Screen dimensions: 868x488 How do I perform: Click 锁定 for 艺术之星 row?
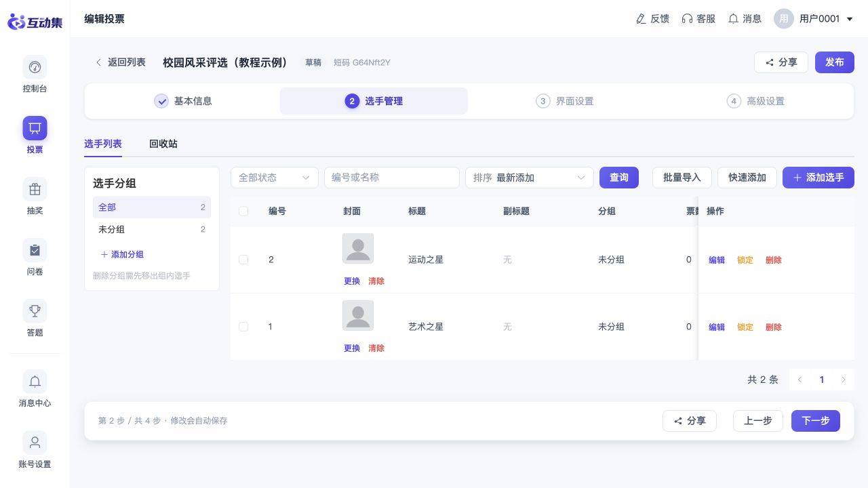[x=745, y=327]
